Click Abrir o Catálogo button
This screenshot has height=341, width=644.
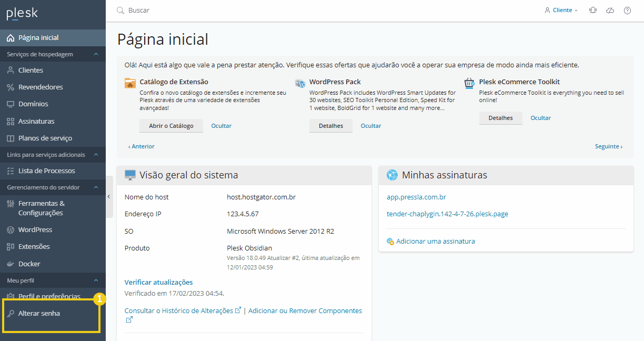(x=171, y=126)
